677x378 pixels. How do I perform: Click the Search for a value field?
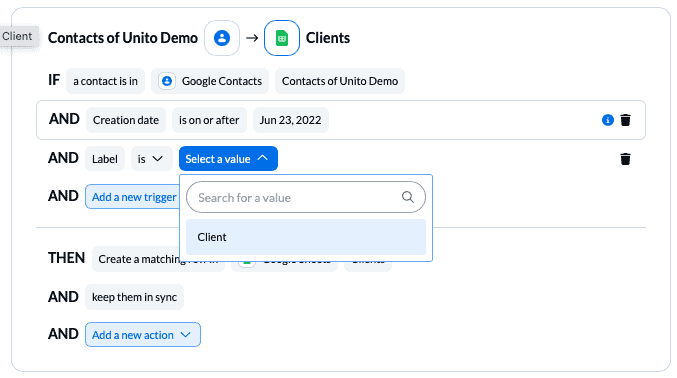[x=306, y=197]
